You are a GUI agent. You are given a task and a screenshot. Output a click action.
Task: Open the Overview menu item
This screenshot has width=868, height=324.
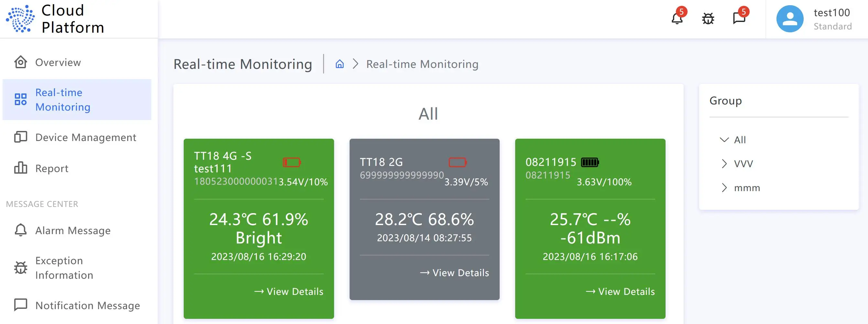[x=58, y=62]
